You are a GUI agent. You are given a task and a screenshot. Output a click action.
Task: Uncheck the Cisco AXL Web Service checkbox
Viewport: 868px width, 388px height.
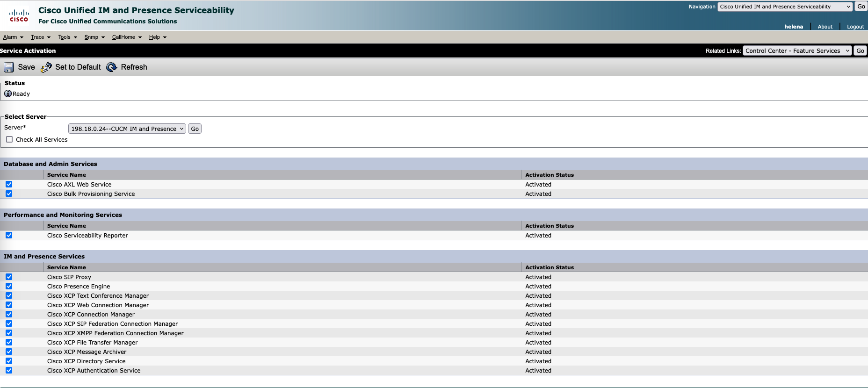coord(9,184)
